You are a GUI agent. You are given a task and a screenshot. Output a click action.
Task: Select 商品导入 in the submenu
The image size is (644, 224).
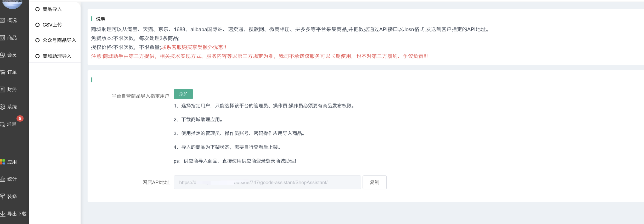[x=52, y=9]
